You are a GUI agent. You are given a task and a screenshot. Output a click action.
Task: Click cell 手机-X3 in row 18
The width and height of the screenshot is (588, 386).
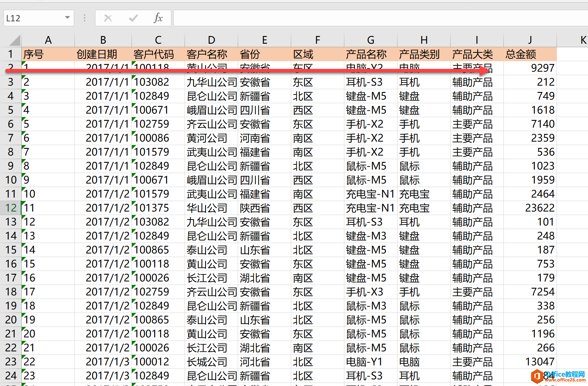pos(371,292)
